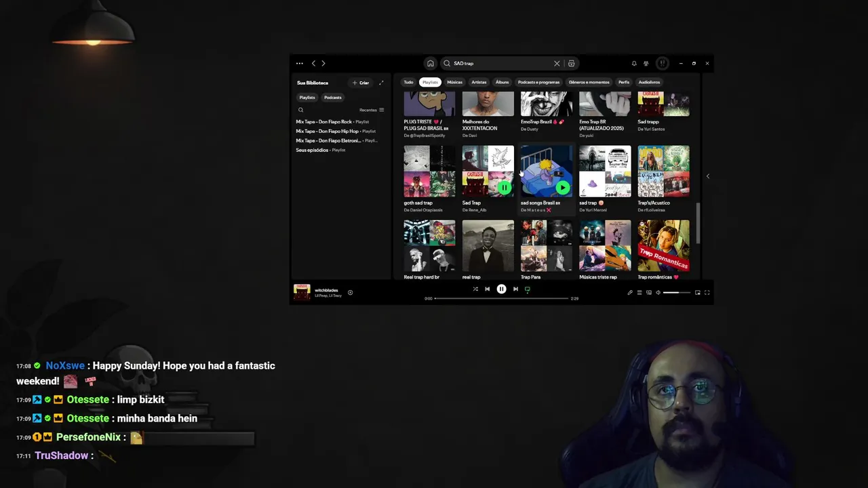The image size is (868, 488).
Task: Clear the SAD trap search text
Action: pos(557,63)
